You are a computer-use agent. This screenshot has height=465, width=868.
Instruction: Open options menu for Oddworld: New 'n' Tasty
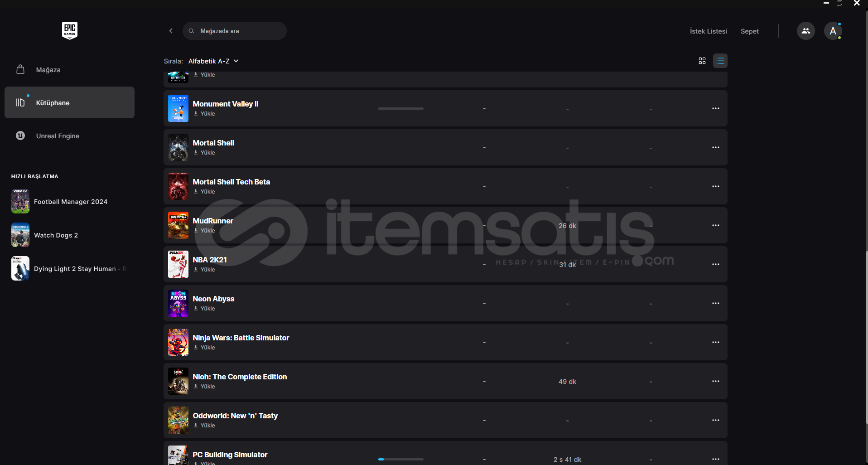tap(716, 420)
